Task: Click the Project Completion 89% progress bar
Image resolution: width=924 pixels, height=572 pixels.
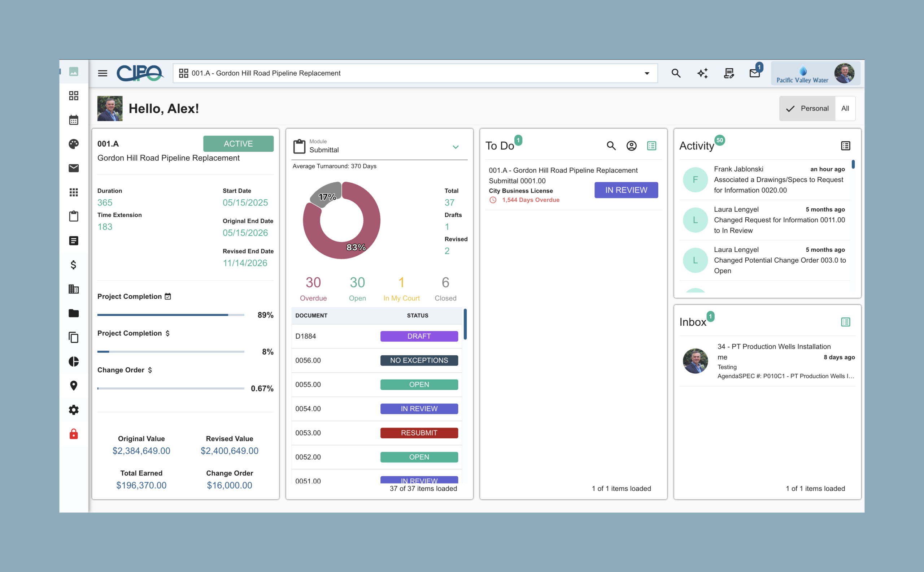Action: [170, 315]
